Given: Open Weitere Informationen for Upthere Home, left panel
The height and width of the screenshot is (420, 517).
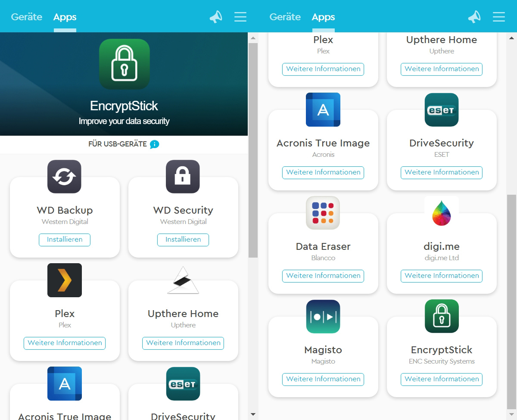Looking at the screenshot, I should [183, 343].
